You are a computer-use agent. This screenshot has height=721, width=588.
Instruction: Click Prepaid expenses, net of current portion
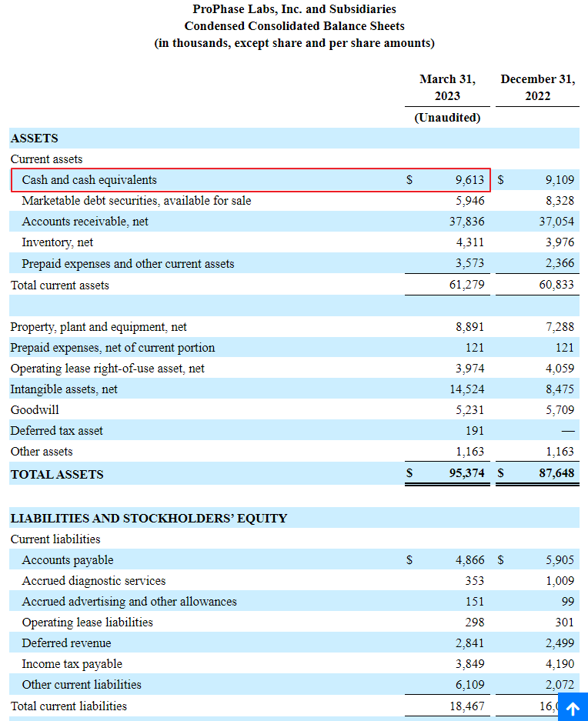coord(112,348)
